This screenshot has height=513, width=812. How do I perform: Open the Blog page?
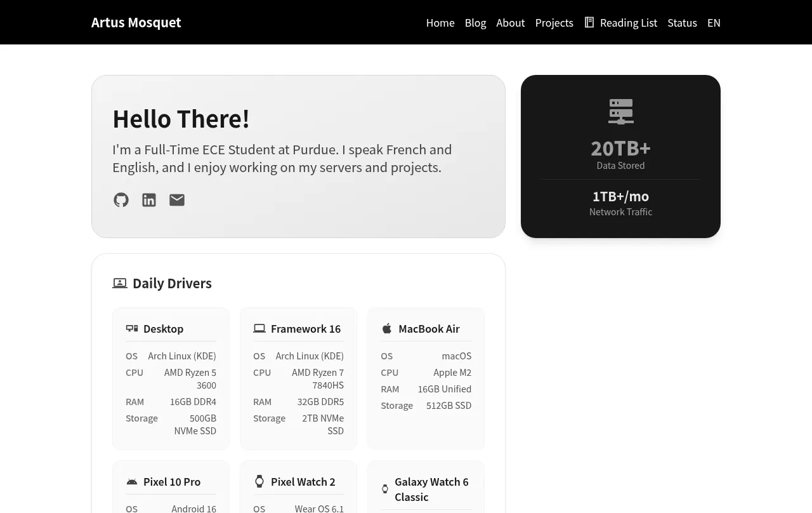coord(476,23)
